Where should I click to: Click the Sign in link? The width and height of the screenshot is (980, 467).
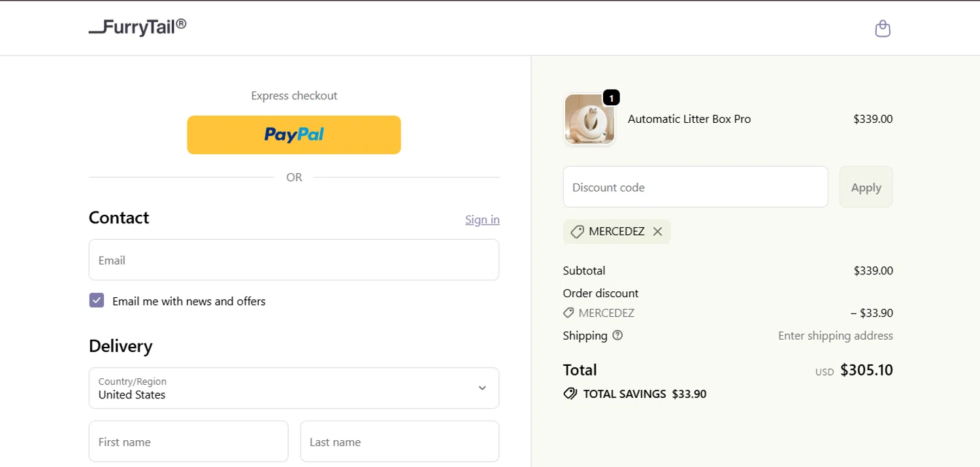(482, 219)
